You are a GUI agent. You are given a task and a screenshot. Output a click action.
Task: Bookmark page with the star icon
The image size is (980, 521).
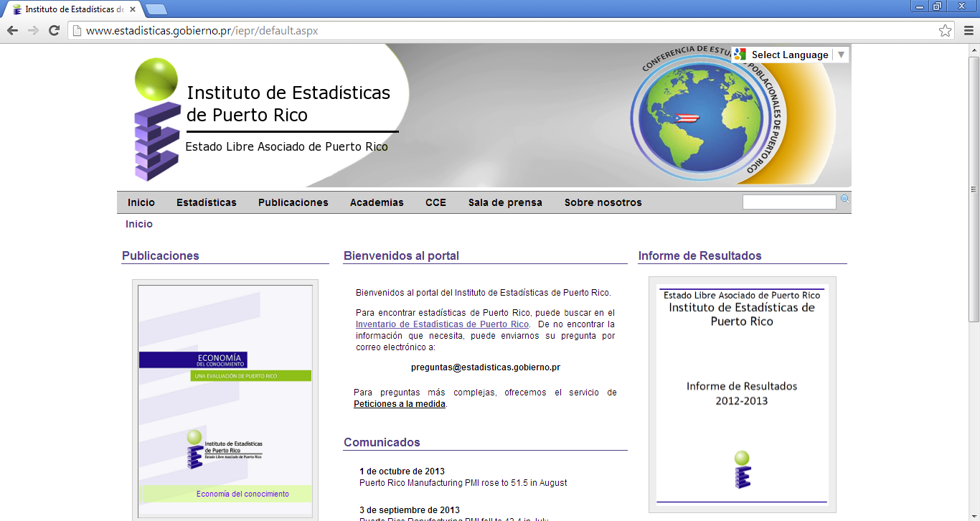(946, 30)
